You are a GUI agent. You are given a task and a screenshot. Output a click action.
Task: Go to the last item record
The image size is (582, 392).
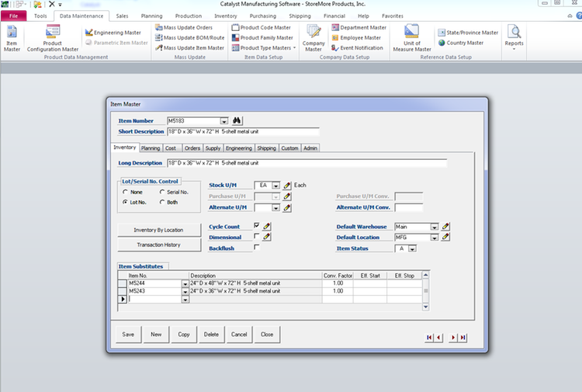click(462, 338)
